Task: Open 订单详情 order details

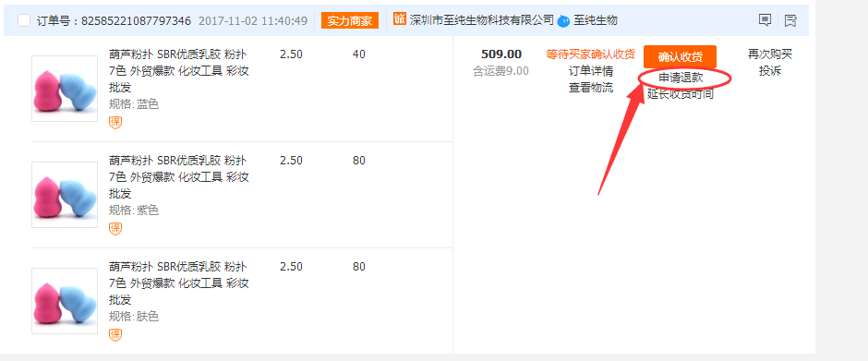Action: pyautogui.click(x=591, y=71)
